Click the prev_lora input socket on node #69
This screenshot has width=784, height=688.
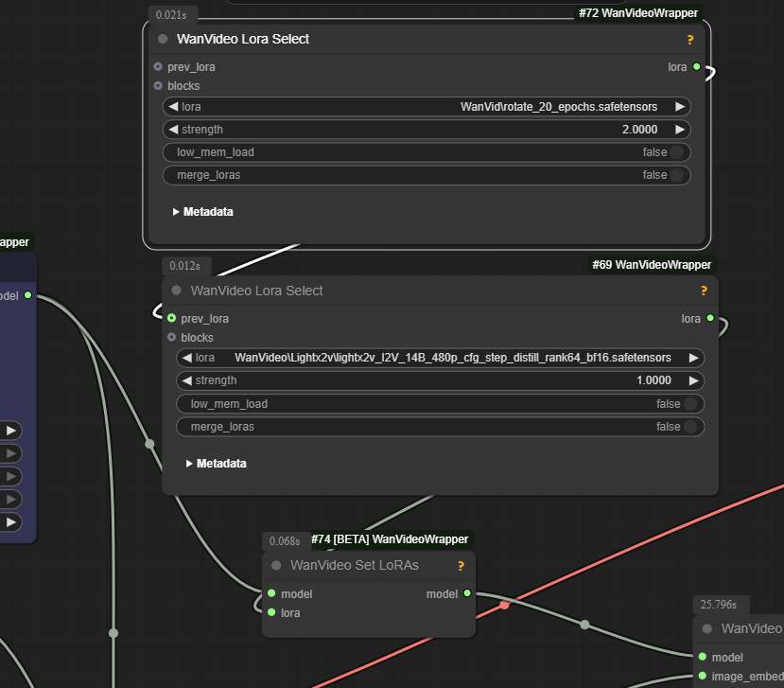(x=171, y=318)
